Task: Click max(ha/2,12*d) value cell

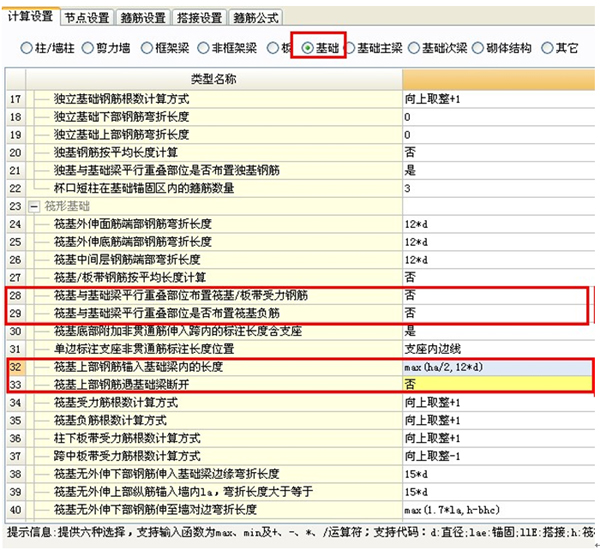Action: (x=499, y=367)
